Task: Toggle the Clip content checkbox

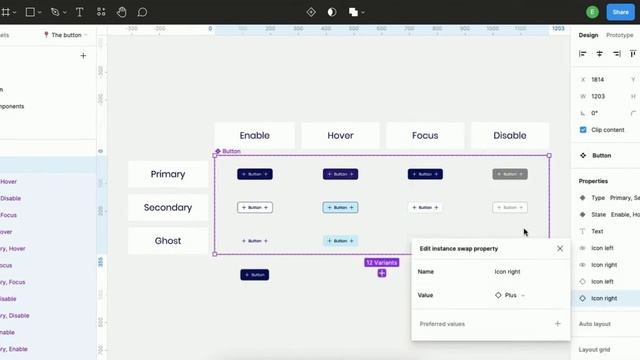Action: pos(583,130)
